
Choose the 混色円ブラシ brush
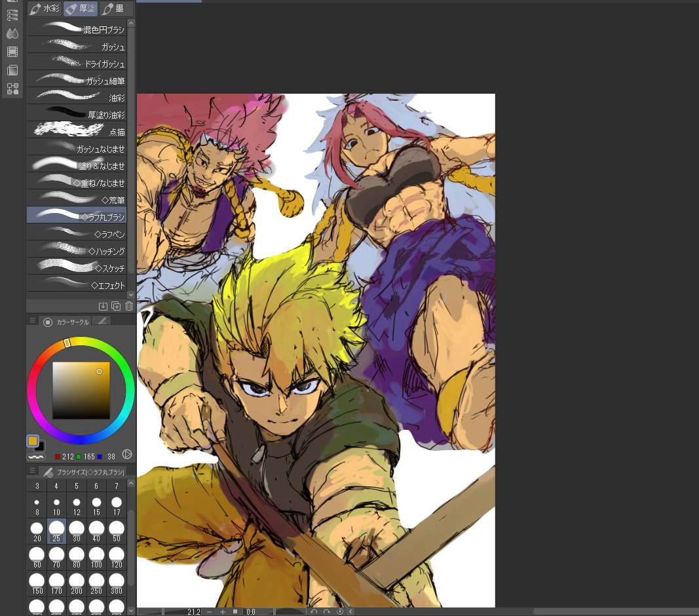77,28
